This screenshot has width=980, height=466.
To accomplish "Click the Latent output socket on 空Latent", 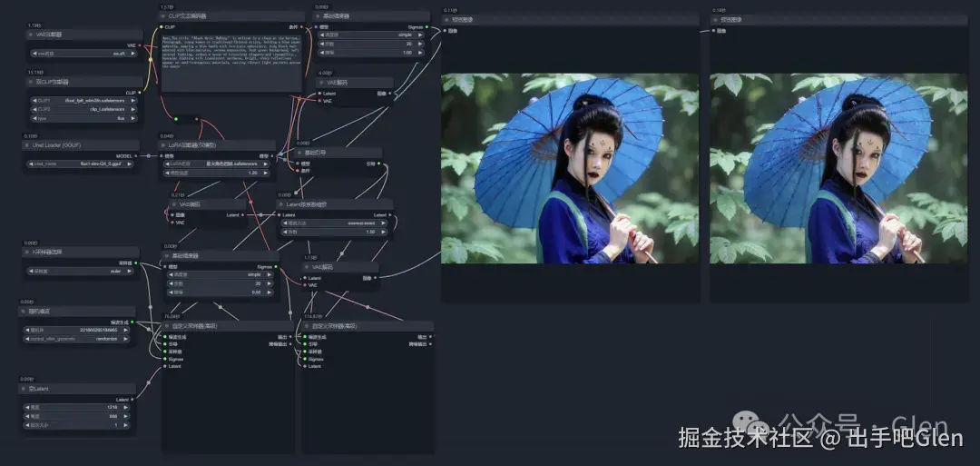I will pyautogui.click(x=132, y=399).
